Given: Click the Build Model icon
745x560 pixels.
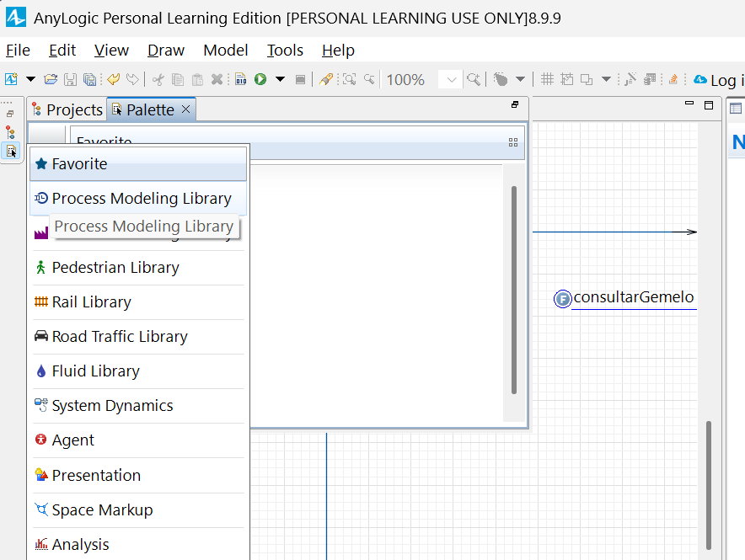Looking at the screenshot, I should click(x=241, y=79).
